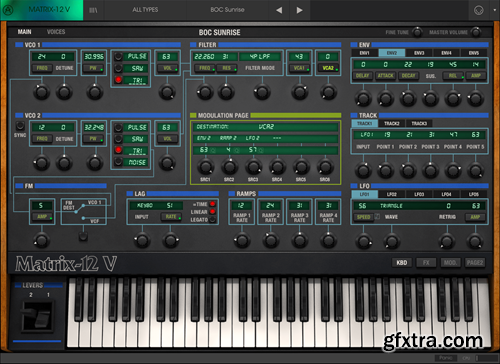Open the KBD panel button
The width and height of the screenshot is (500, 364).
click(x=402, y=263)
